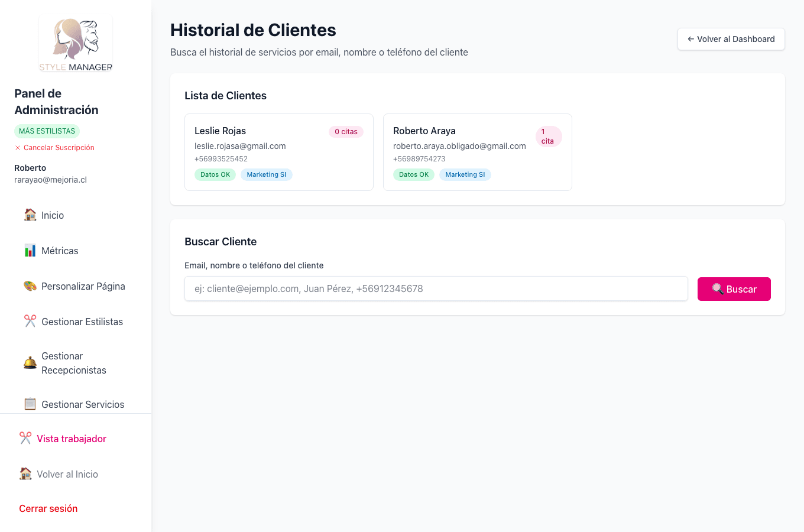Click the X icon next to Cancelar Suscripción

pos(18,148)
